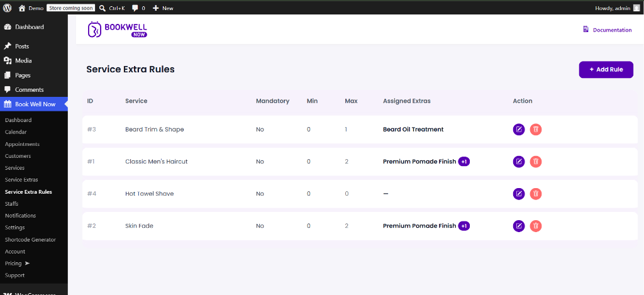The image size is (644, 295).
Task: Open the Settings submenu item
Action: tap(15, 227)
